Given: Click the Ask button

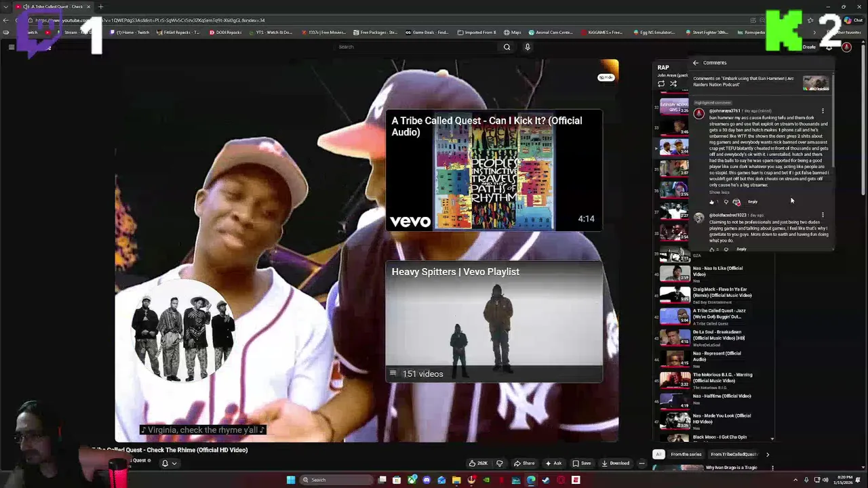Looking at the screenshot, I should click(x=553, y=464).
